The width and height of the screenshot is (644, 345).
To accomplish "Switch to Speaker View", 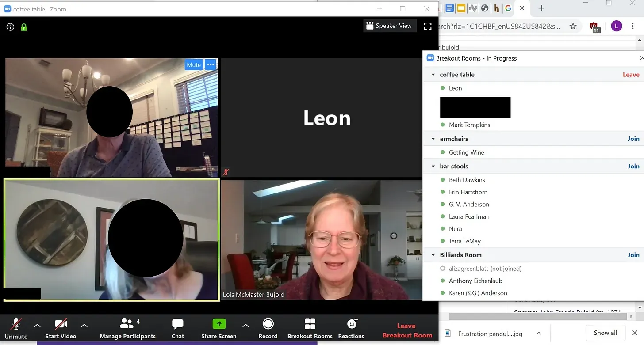I will coord(389,26).
